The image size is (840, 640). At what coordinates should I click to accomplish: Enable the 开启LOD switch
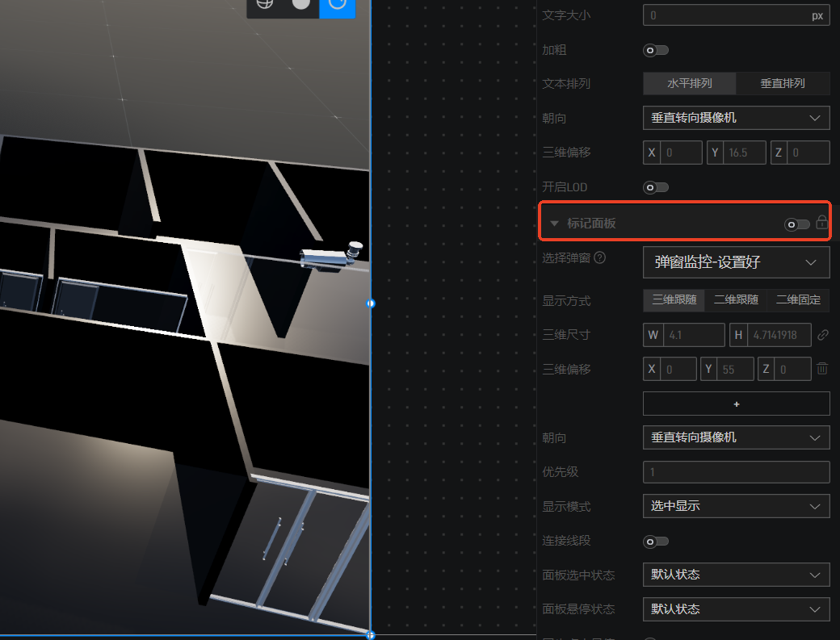(x=655, y=187)
